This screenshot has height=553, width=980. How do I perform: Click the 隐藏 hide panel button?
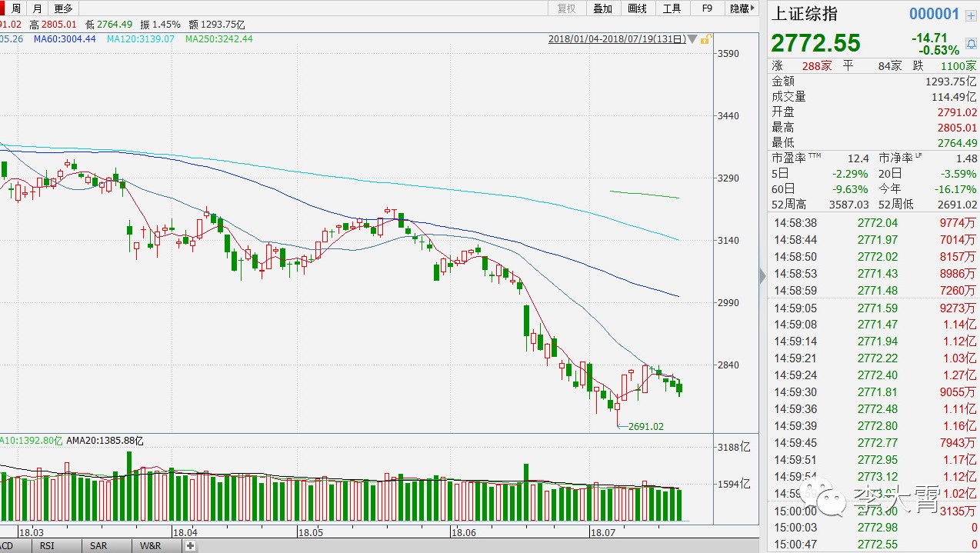pos(741,8)
